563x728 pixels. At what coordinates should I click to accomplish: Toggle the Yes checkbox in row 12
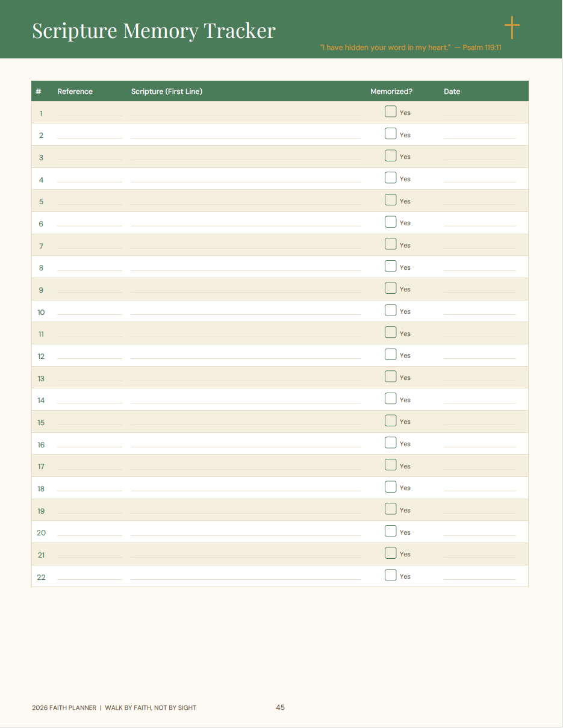pos(391,354)
